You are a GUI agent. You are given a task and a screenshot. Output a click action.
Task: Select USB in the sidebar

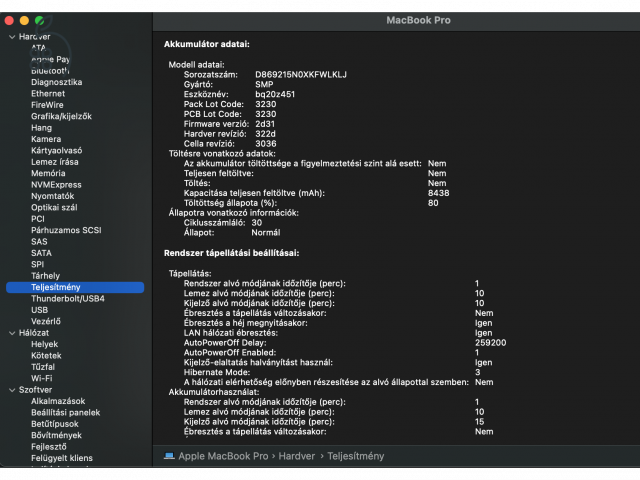pos(39,310)
